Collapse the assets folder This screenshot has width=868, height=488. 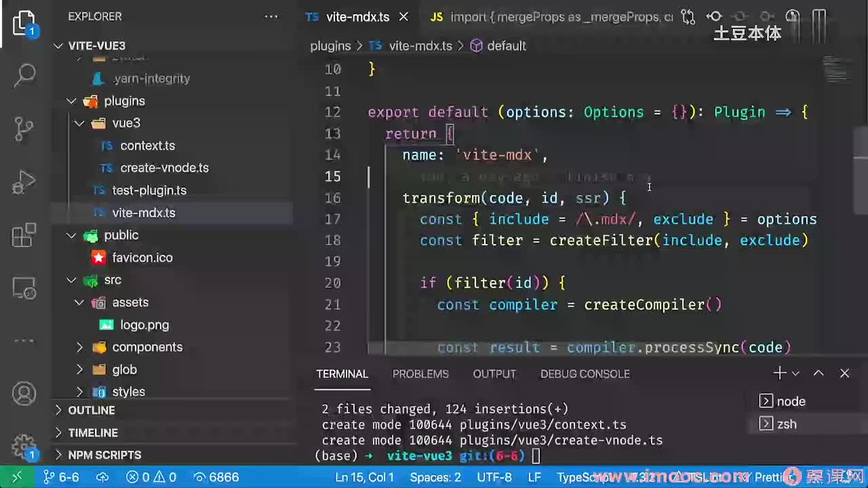pyautogui.click(x=79, y=302)
